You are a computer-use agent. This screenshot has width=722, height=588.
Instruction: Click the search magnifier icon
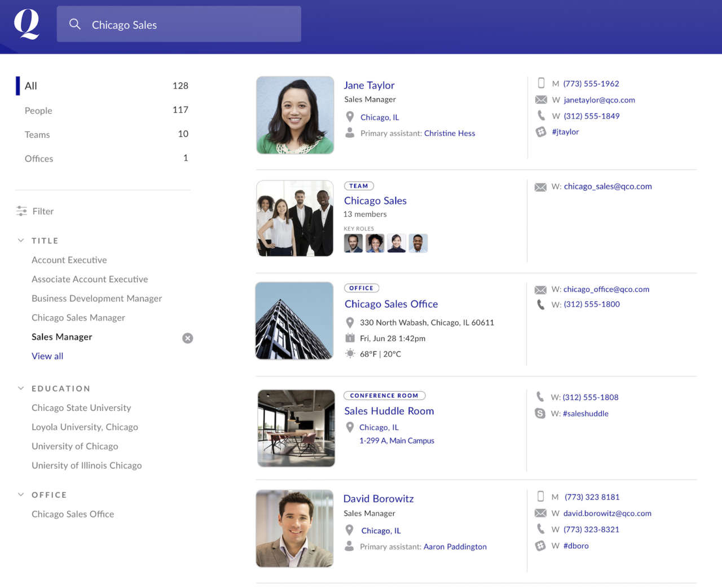tap(74, 24)
